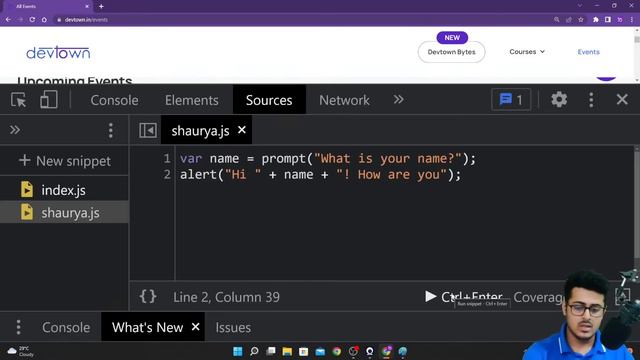Open the Issues drawer tab

pos(233,327)
